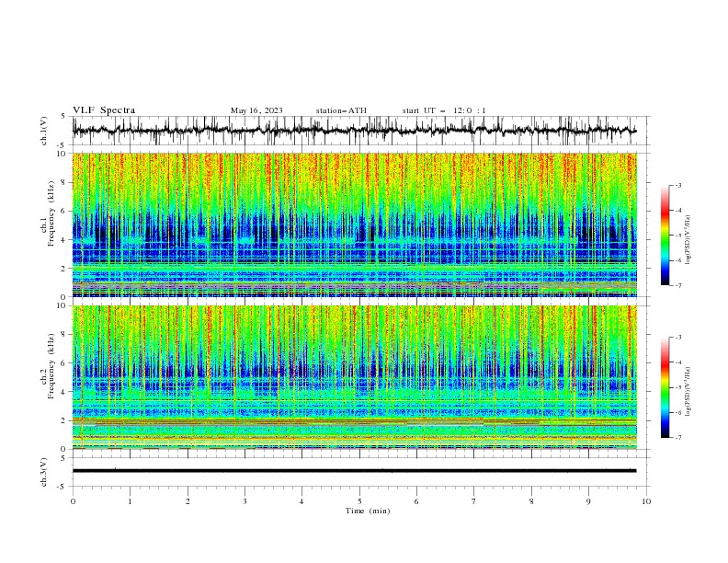This screenshot has height=563, width=728.
Task: Click time axis tick label "5"
Action: point(359,501)
